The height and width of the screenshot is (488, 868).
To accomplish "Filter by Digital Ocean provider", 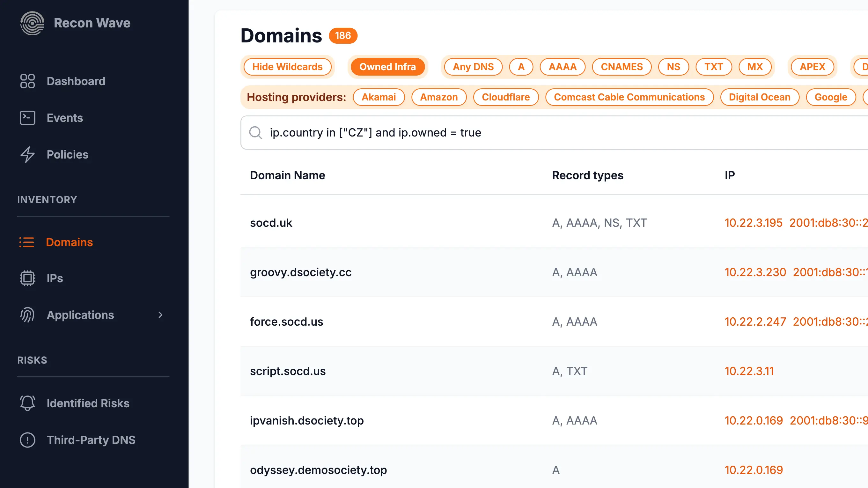I will point(760,97).
